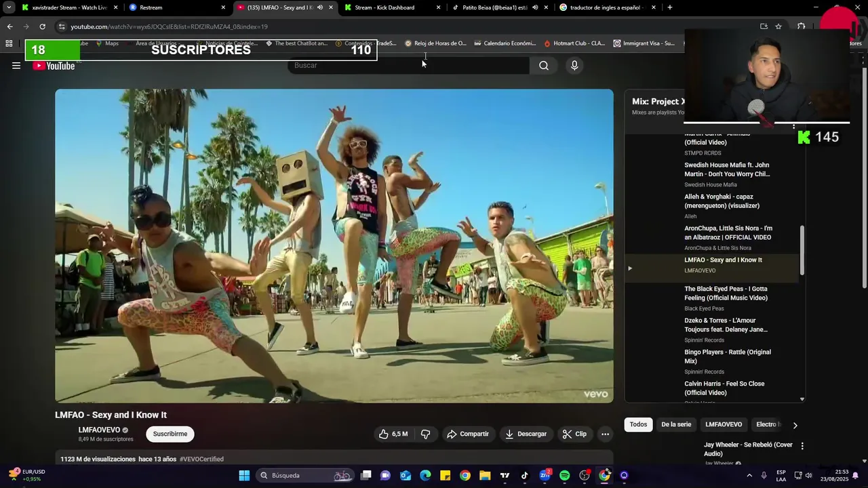Open more actions three-dot menu under video
The height and width of the screenshot is (488, 868).
tap(605, 434)
